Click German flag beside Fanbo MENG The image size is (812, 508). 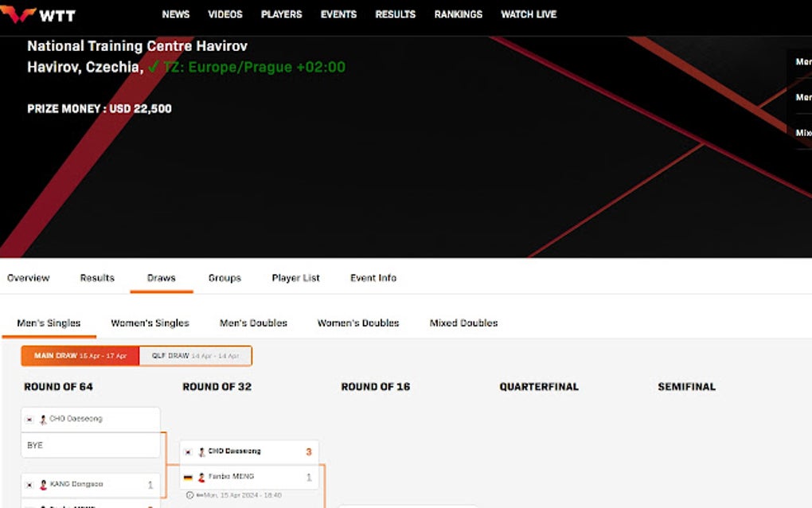pyautogui.click(x=188, y=478)
